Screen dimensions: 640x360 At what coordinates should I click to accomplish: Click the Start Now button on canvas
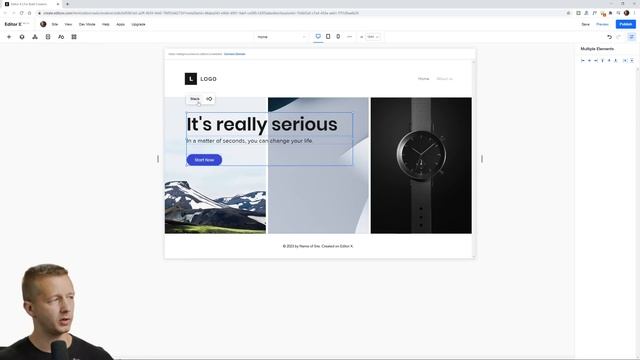[204, 160]
